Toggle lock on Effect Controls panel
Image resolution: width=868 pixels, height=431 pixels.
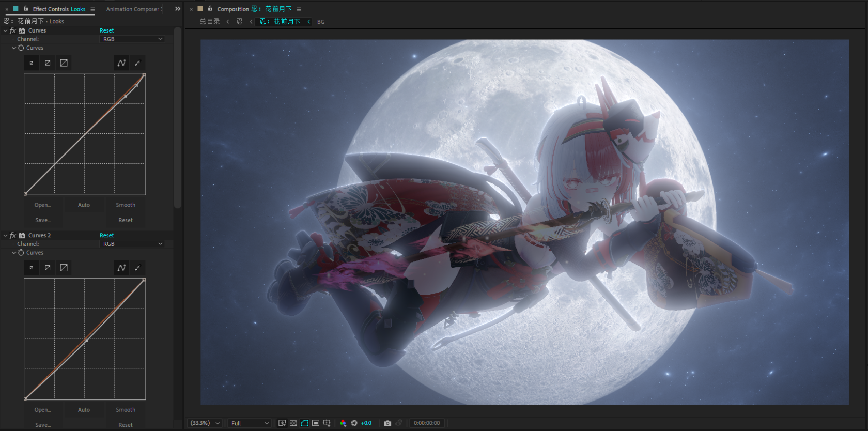pyautogui.click(x=26, y=9)
